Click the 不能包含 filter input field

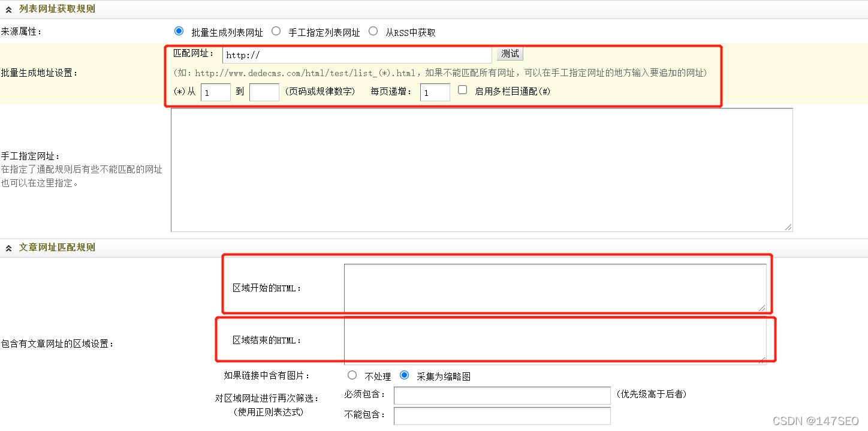(502, 416)
